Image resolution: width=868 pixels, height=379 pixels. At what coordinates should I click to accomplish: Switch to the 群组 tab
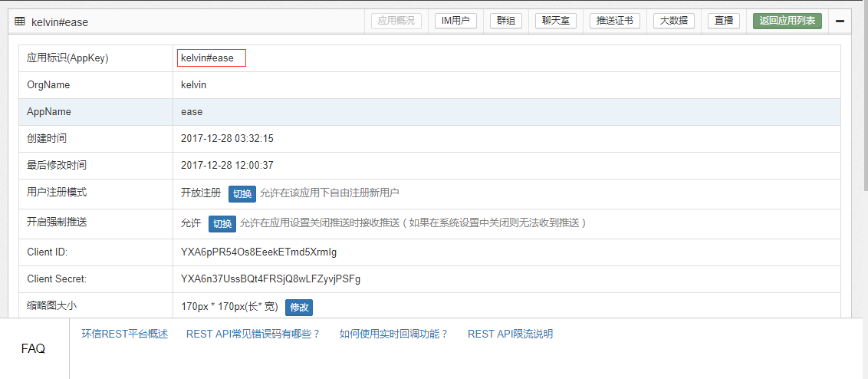point(506,21)
